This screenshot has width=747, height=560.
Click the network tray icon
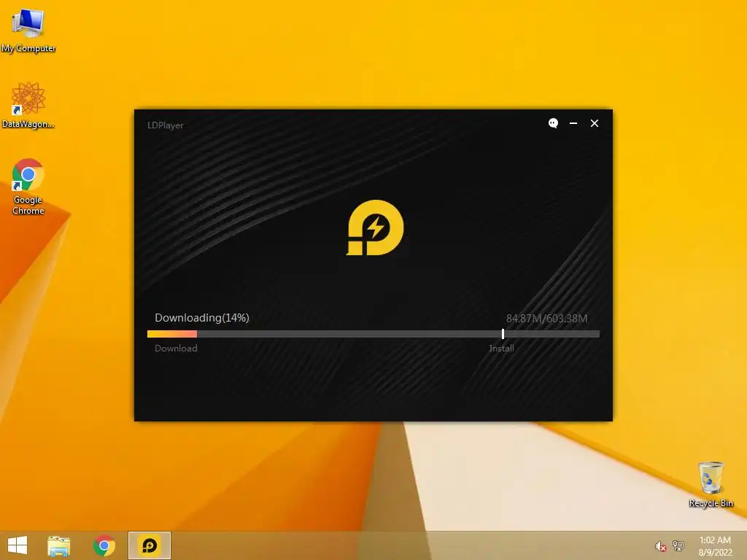click(x=678, y=545)
